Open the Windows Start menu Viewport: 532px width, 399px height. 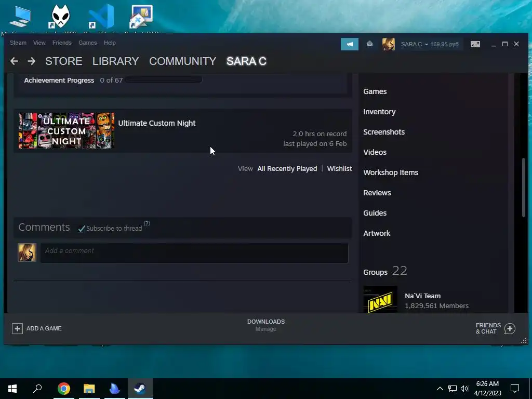tap(12, 389)
